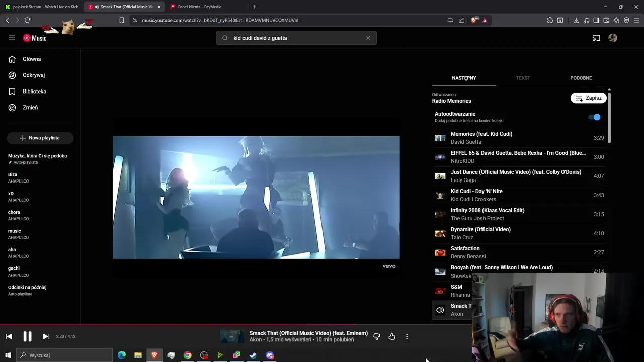Screen dimensions: 644x362
Task: Switch to Panel klienta PayMedia tab
Action: [x=206, y=7]
